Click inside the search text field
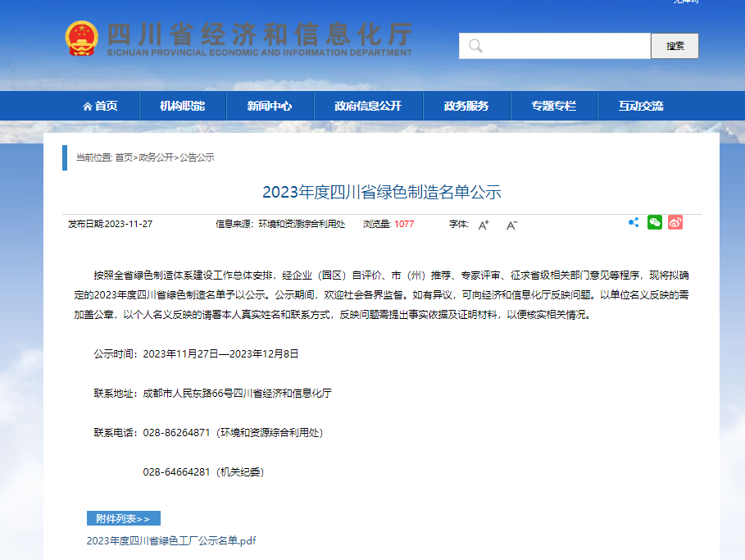The width and height of the screenshot is (745, 560). coord(566,46)
